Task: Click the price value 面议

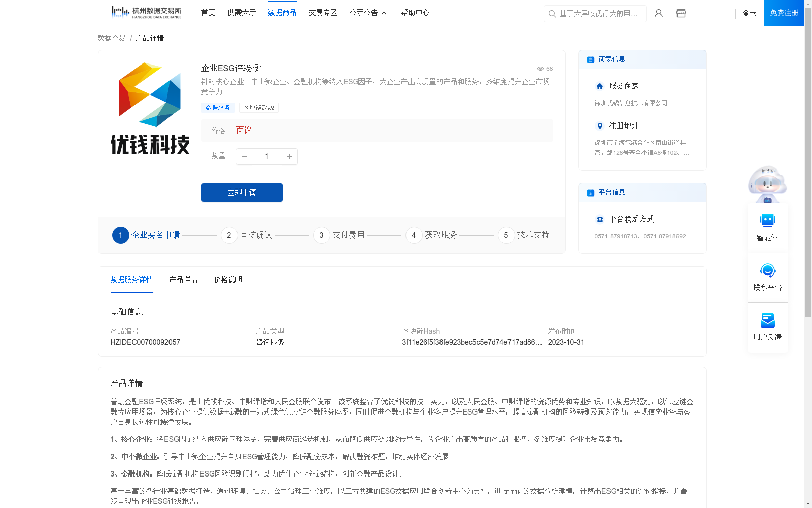Action: point(244,131)
